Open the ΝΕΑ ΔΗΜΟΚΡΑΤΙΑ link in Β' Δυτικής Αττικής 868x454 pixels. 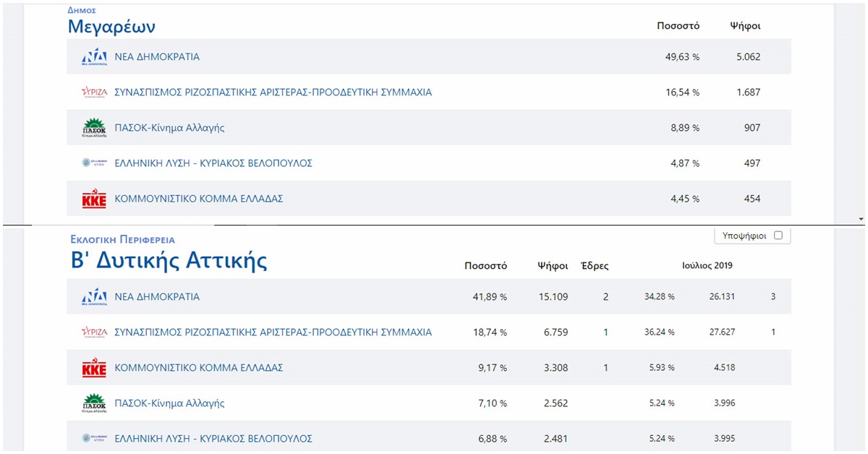point(157,297)
